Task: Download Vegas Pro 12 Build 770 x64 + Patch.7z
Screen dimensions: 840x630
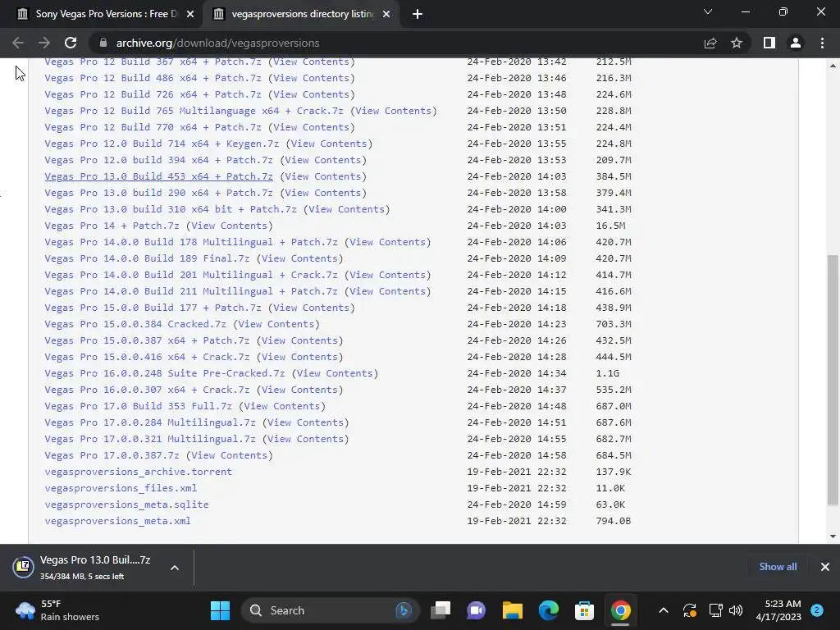Action: pyautogui.click(x=153, y=127)
